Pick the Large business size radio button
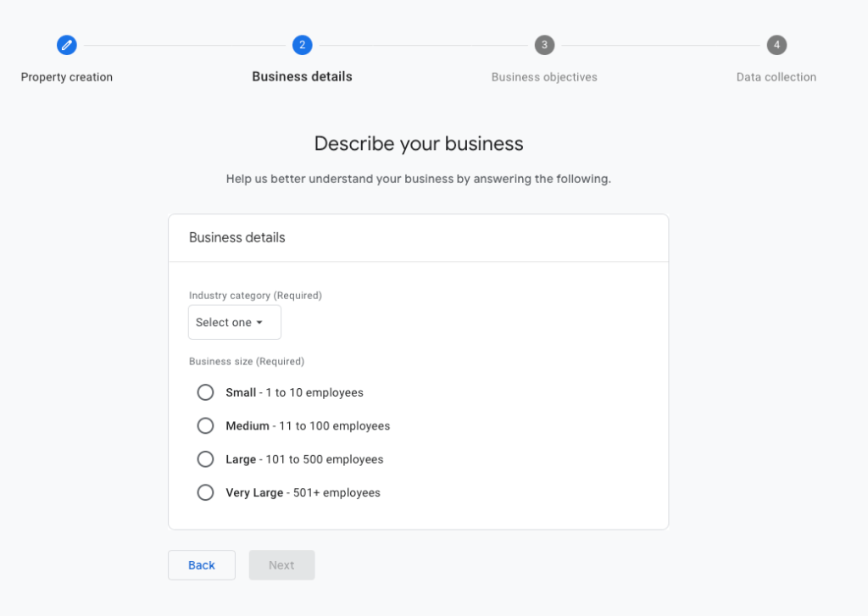This screenshot has height=616, width=868. tap(205, 458)
